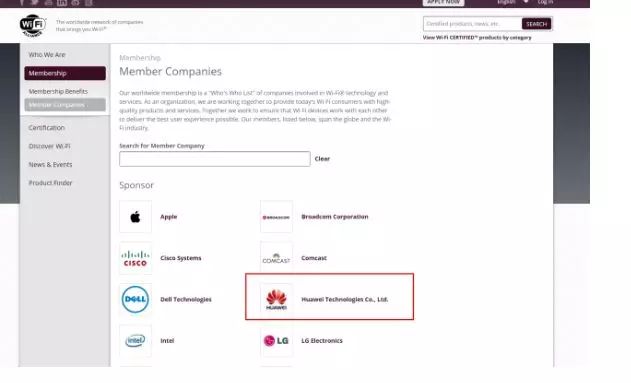Click the Broadcom logo
The width and height of the screenshot is (631, 383).
click(x=276, y=217)
